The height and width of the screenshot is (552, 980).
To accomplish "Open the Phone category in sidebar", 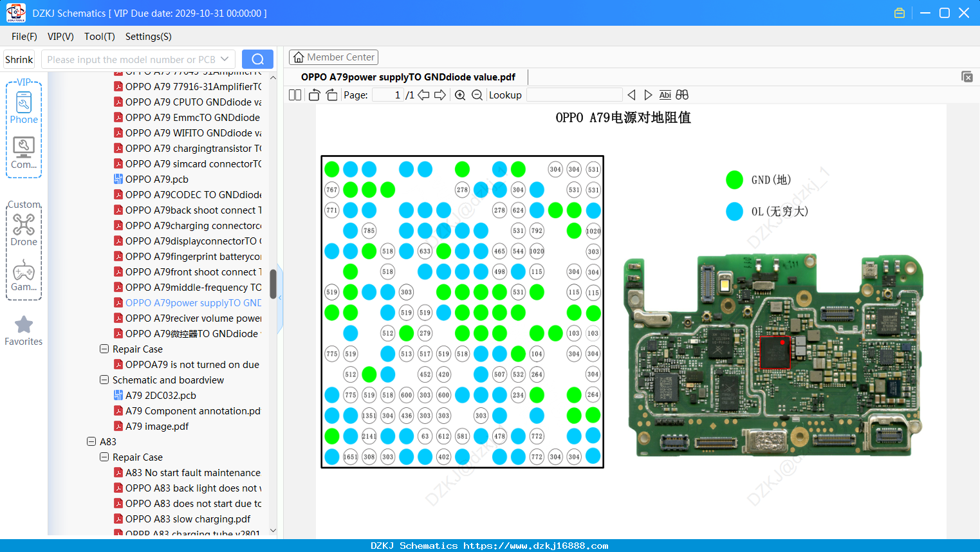I will tap(24, 107).
